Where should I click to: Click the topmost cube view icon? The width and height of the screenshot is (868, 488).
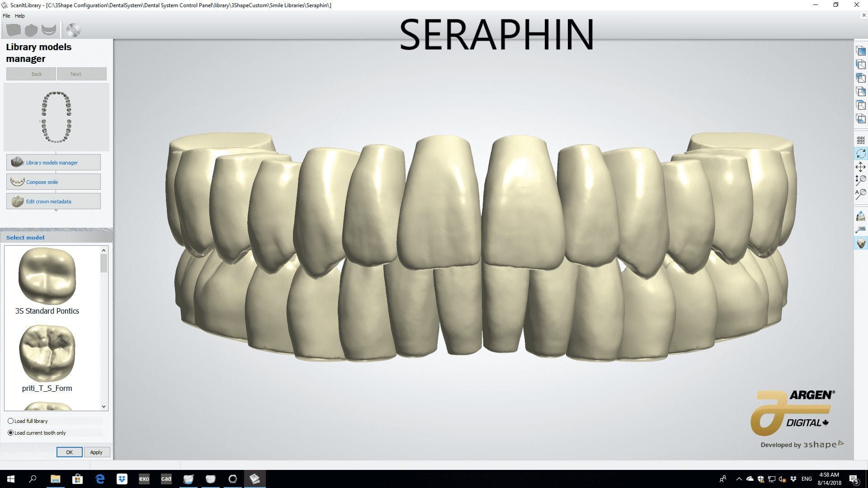(861, 51)
